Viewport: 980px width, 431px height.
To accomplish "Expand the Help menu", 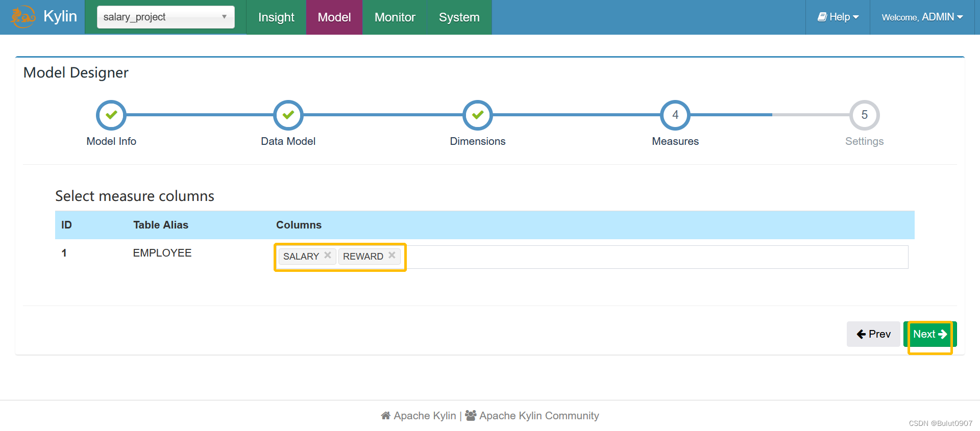I will (838, 17).
